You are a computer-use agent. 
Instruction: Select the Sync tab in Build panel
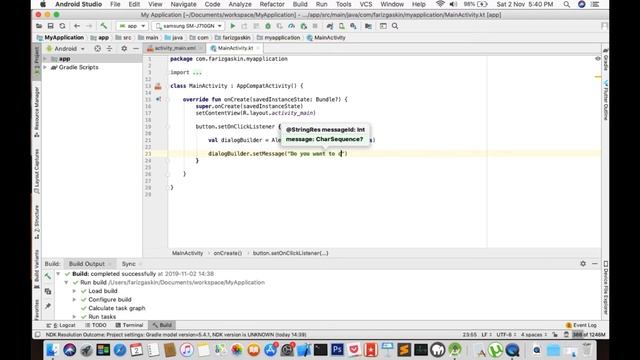(x=129, y=264)
